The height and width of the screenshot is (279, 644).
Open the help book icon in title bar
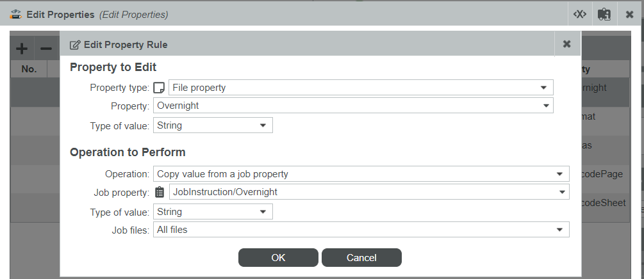coord(604,14)
